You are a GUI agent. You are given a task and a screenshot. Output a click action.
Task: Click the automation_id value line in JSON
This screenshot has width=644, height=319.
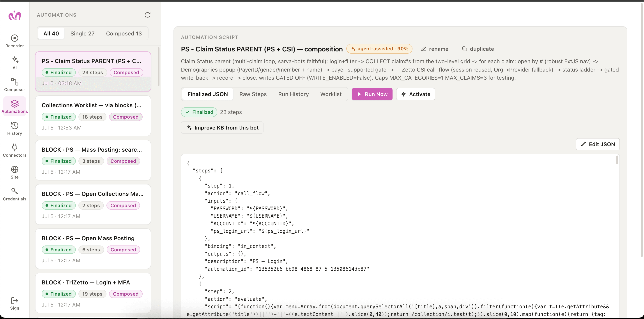coord(287,269)
